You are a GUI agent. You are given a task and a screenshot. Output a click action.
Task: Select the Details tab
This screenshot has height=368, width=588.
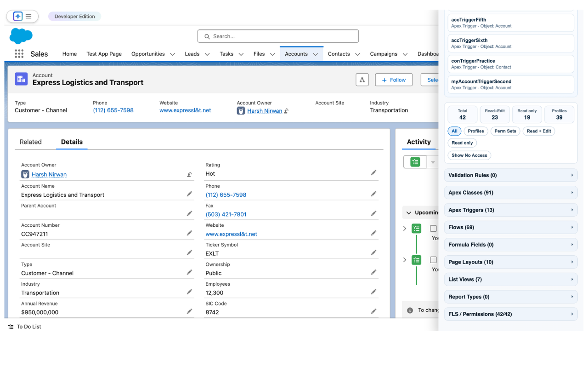point(72,142)
